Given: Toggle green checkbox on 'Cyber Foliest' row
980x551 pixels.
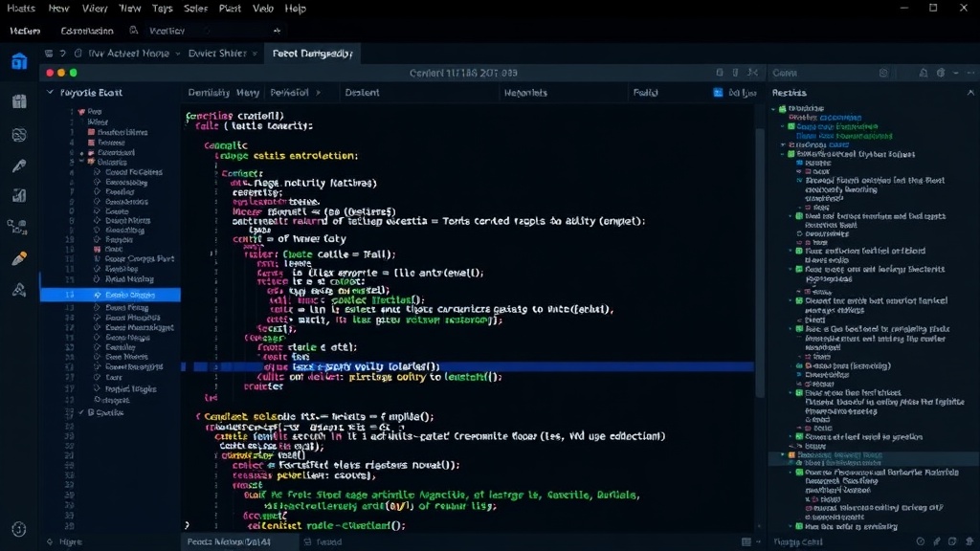Looking at the screenshot, I should (791, 154).
